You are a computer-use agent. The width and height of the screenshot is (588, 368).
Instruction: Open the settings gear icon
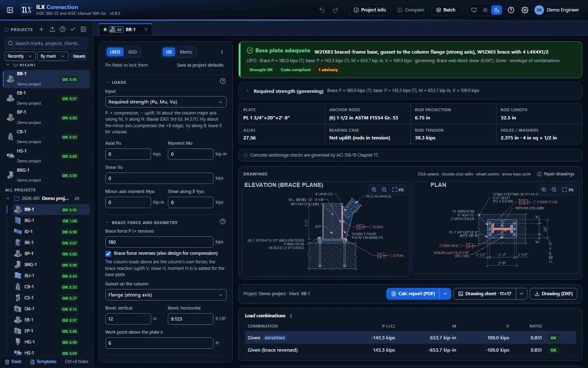525,10
